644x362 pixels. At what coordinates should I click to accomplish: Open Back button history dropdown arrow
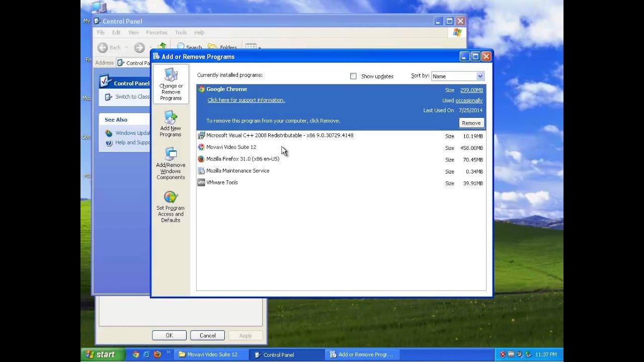tap(126, 48)
